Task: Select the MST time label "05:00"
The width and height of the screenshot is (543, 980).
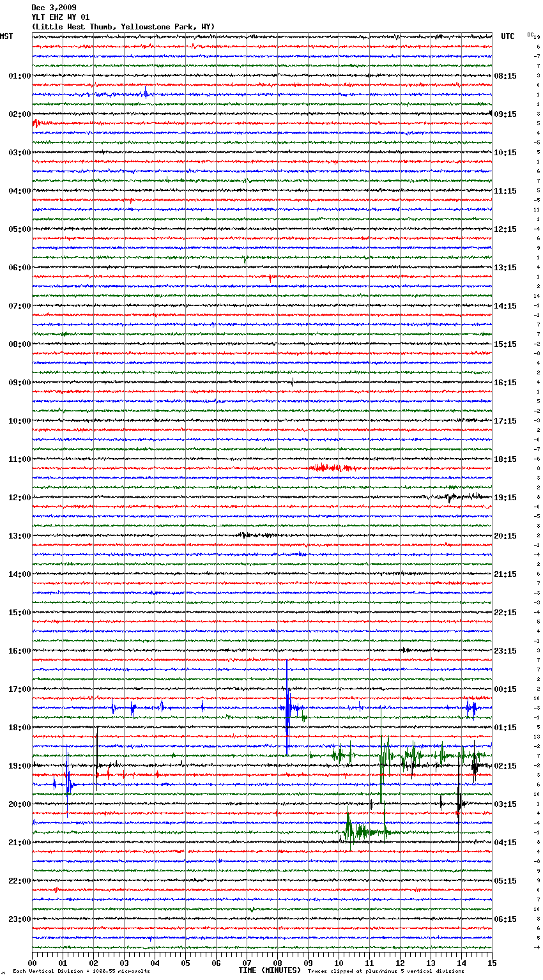Action: coord(20,229)
